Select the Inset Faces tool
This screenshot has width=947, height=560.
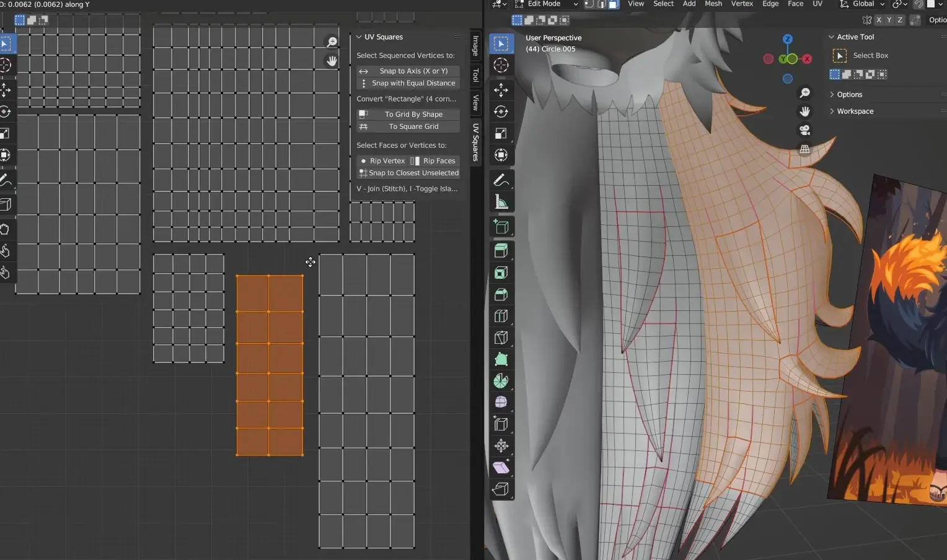[501, 273]
